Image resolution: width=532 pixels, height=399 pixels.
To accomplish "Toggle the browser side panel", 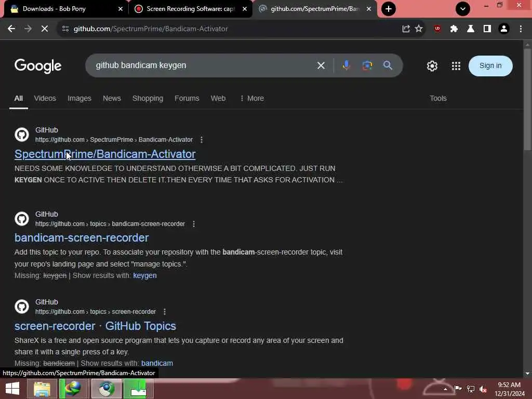I will tap(487, 29).
